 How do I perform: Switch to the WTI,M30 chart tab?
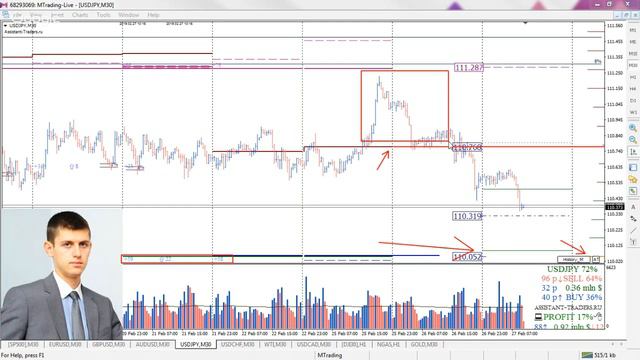tap(275, 344)
